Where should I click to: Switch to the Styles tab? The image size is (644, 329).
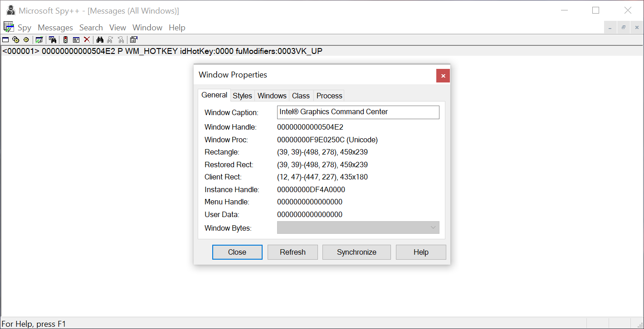coord(242,96)
